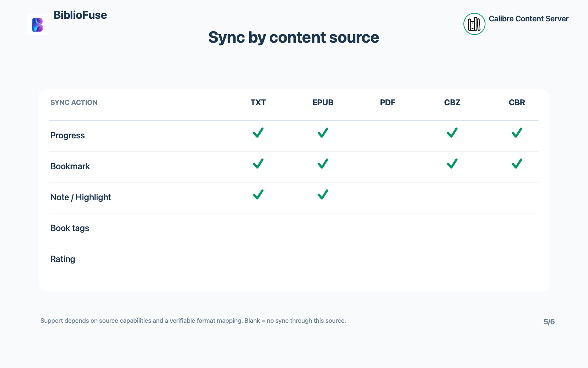588x368 pixels.
Task: Select the Rating row label
Action: click(63, 259)
